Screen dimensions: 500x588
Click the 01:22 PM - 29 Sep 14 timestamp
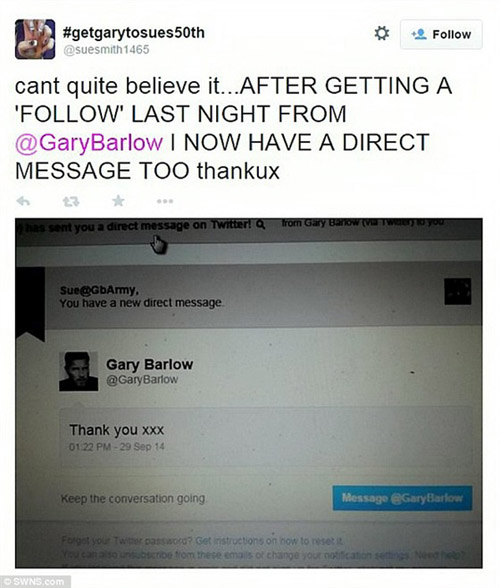coord(117,447)
